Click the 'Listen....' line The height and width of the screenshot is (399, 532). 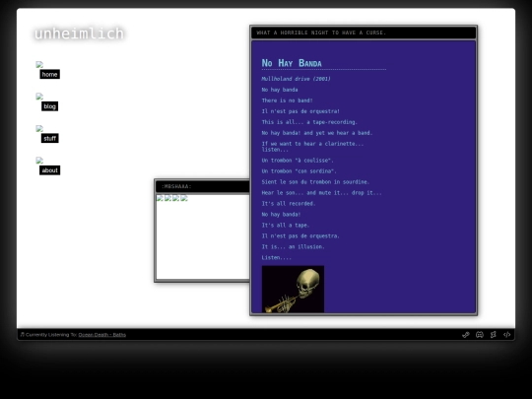pos(276,257)
